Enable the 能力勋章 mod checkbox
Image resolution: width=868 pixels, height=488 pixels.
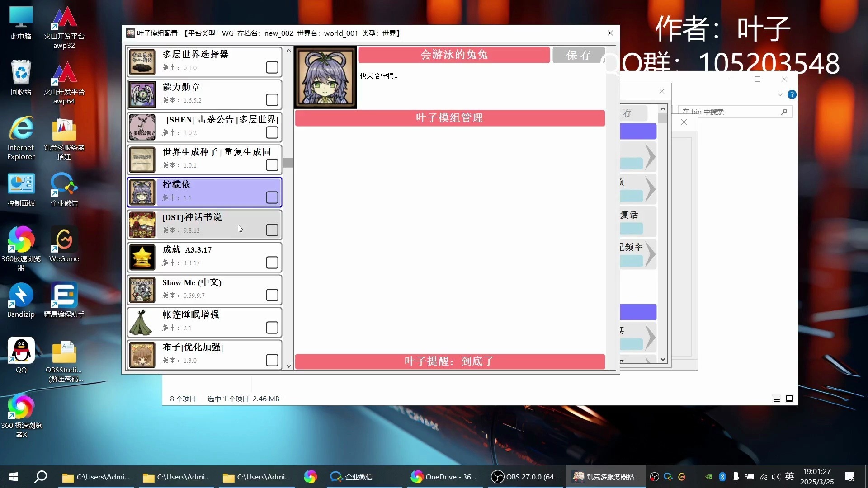(x=272, y=100)
